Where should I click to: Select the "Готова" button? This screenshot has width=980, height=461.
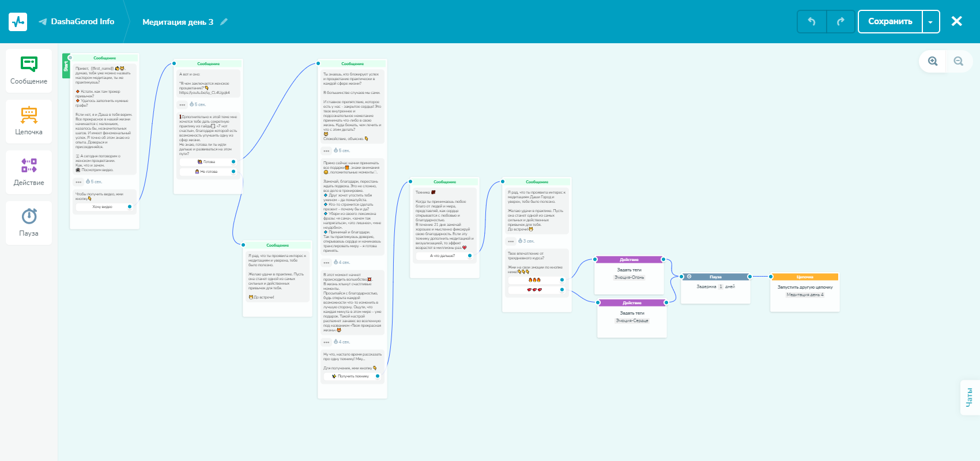(208, 162)
